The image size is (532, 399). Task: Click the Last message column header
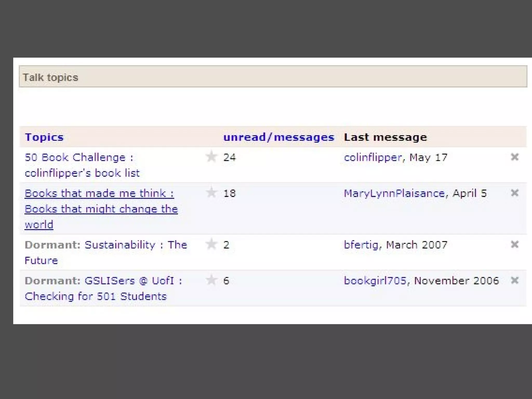(385, 137)
